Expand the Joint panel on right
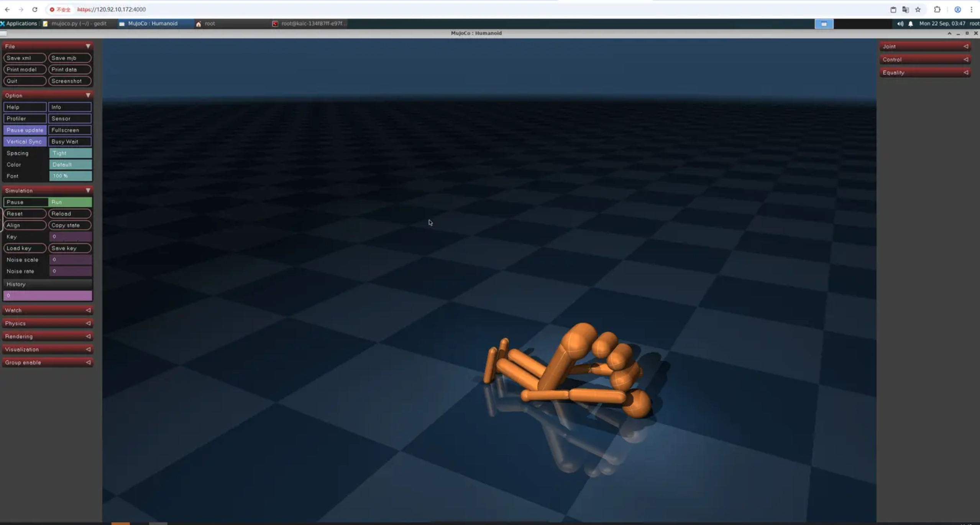Viewport: 980px width, 525px height. [x=924, y=46]
